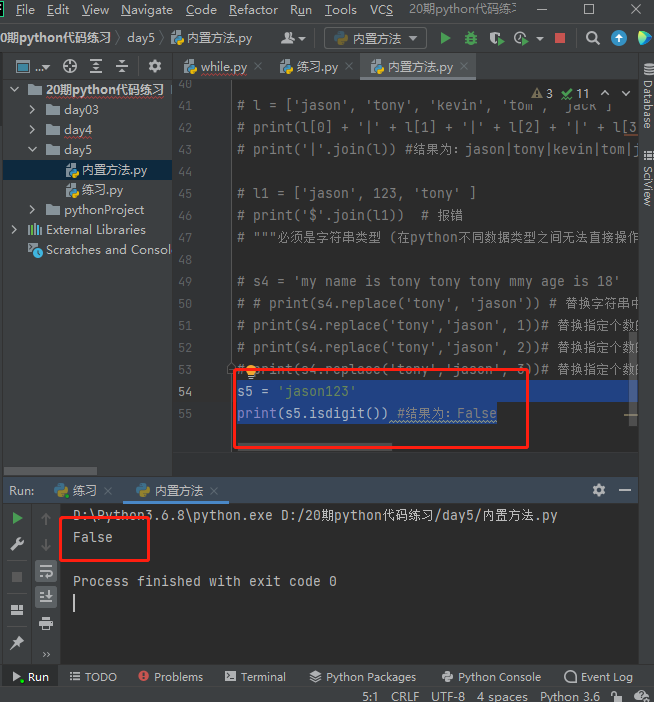Rerun program in Run panel
Viewport: 654px width, 702px height.
click(x=17, y=518)
